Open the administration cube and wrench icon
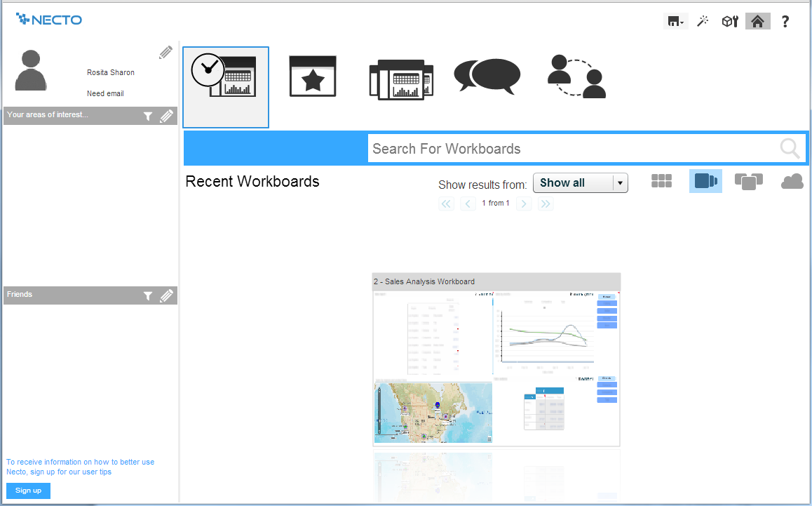 730,22
